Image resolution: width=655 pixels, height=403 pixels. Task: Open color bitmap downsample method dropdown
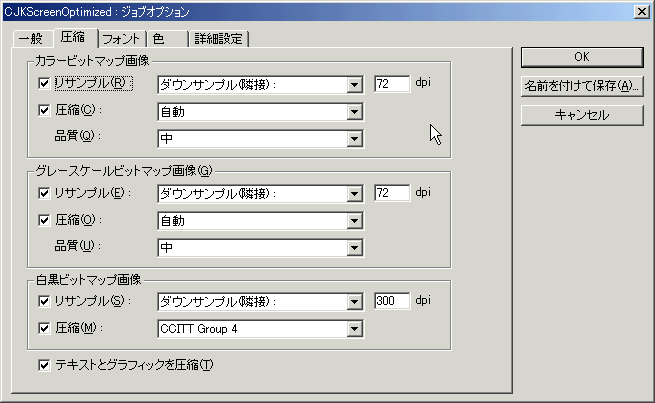coord(354,84)
